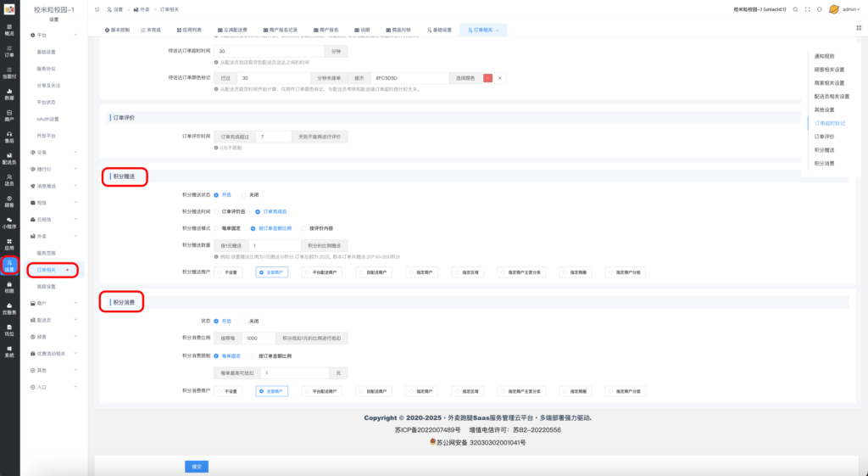Open 权限 permissions in the dark sidebar
868x476 pixels.
(9, 287)
